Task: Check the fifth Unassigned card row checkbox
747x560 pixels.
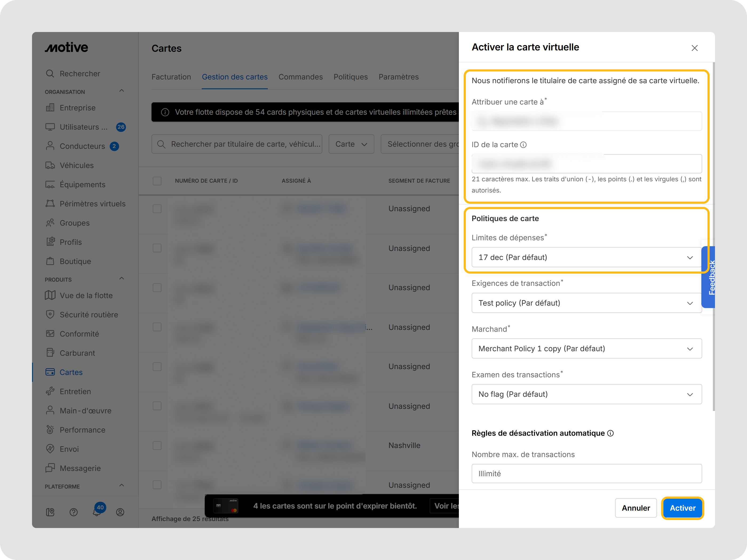Action: 157,367
